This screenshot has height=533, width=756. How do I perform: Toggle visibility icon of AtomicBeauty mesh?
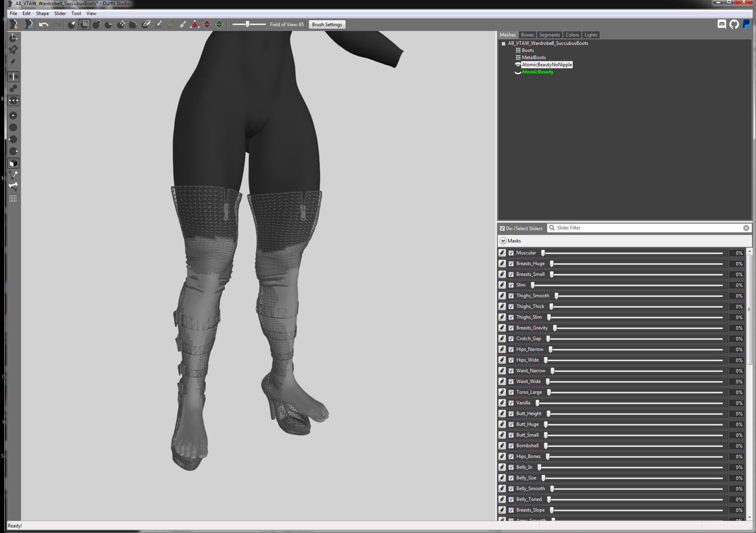coord(518,72)
